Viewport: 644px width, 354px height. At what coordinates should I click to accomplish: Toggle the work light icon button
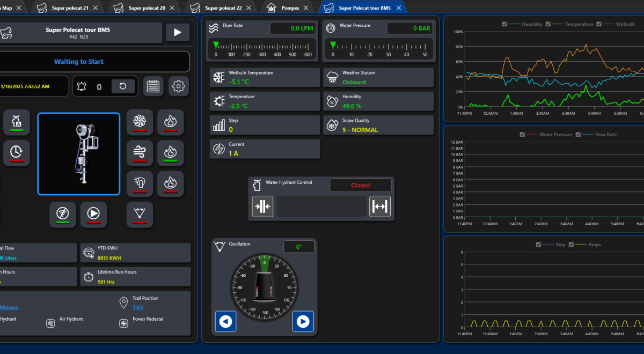tap(140, 184)
